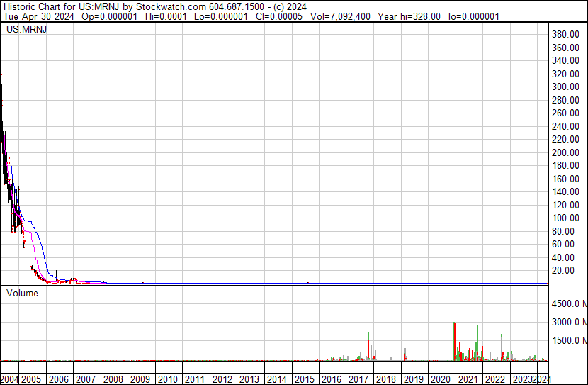Click the Volume panel label
This screenshot has height=385, width=588.
tap(22, 293)
